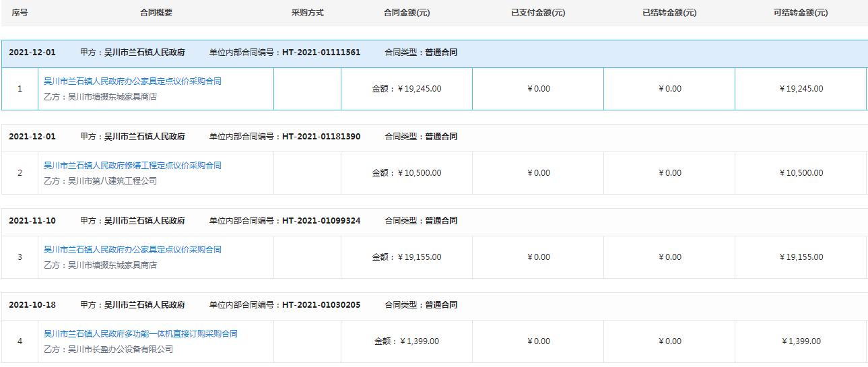Viewport: 868px width, 367px height.
Task: Click the 序号 column header
Action: [20, 13]
